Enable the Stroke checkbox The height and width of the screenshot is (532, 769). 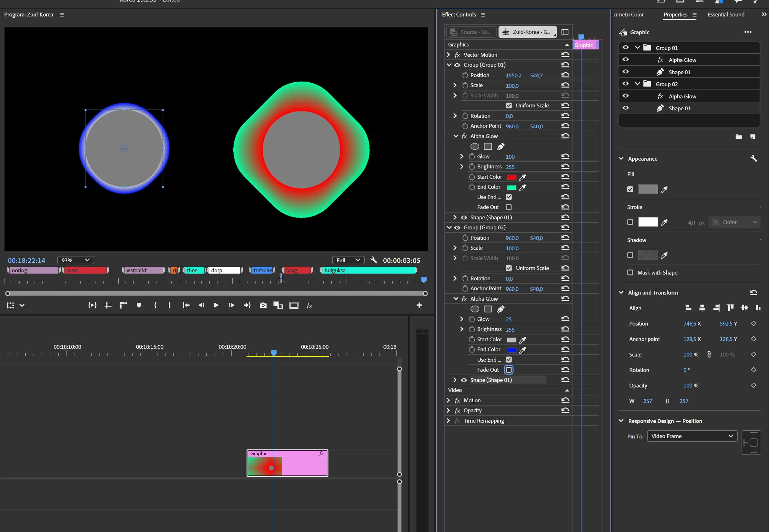tap(630, 222)
